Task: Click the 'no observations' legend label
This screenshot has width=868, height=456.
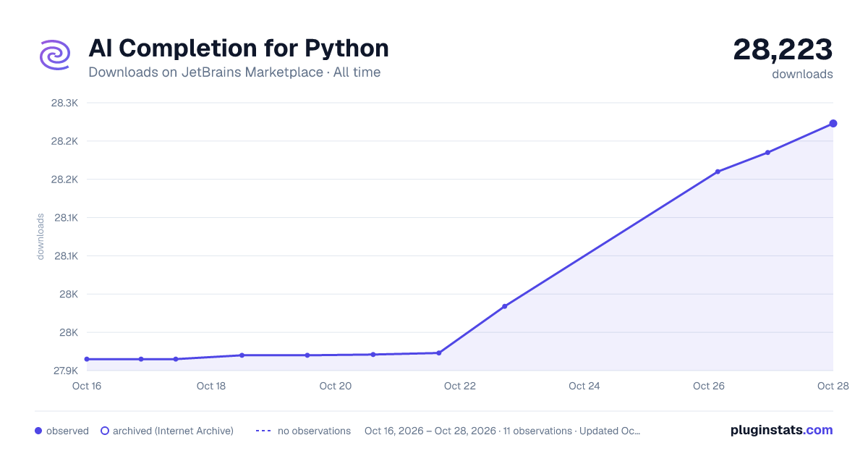Action: tap(314, 431)
